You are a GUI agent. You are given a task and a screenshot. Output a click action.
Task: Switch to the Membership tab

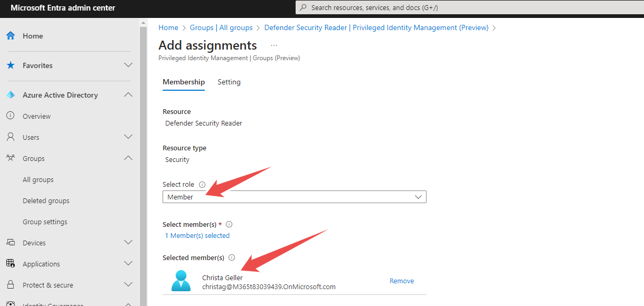(x=184, y=82)
